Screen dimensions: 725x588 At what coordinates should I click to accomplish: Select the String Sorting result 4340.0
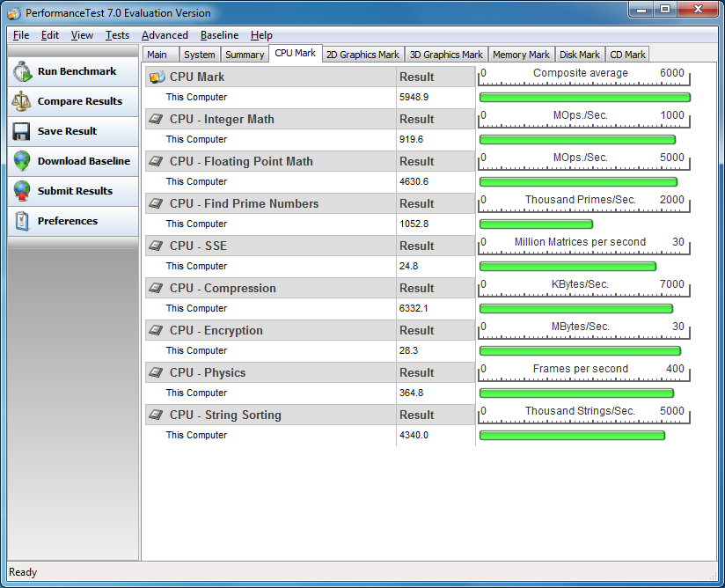(x=414, y=435)
